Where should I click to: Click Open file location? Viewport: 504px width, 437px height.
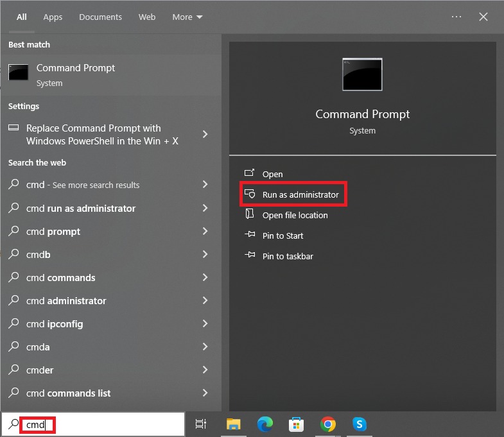click(x=295, y=215)
